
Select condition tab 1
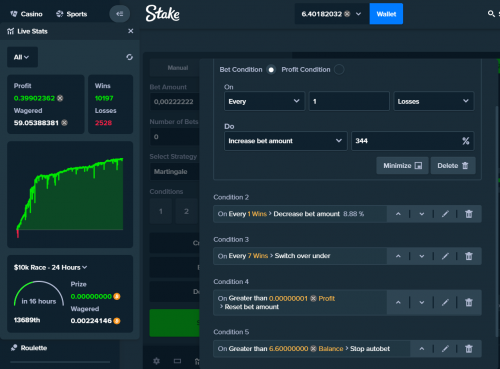click(x=161, y=211)
